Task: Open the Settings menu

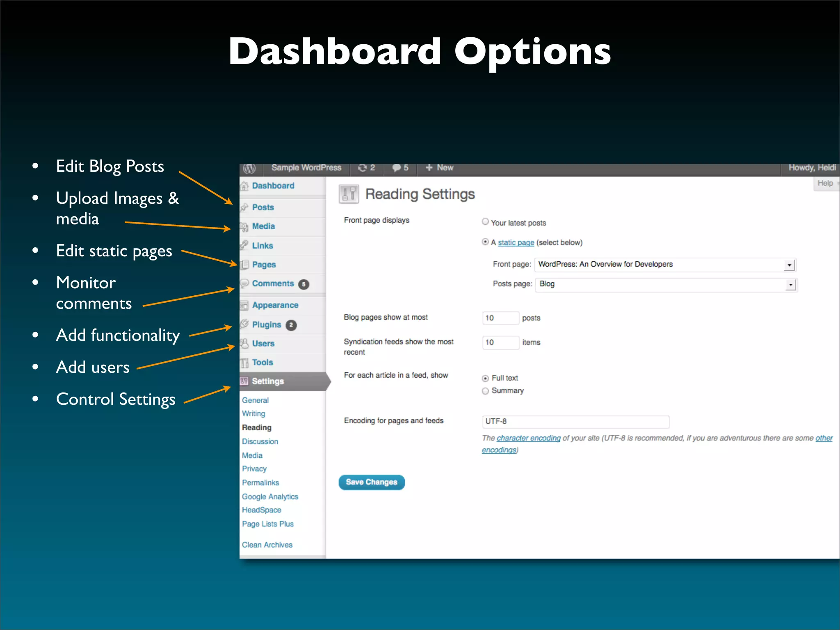Action: tap(268, 381)
